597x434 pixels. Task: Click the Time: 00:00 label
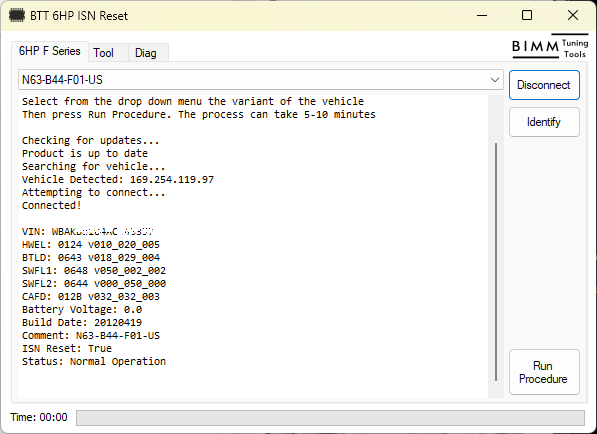pyautogui.click(x=39, y=417)
